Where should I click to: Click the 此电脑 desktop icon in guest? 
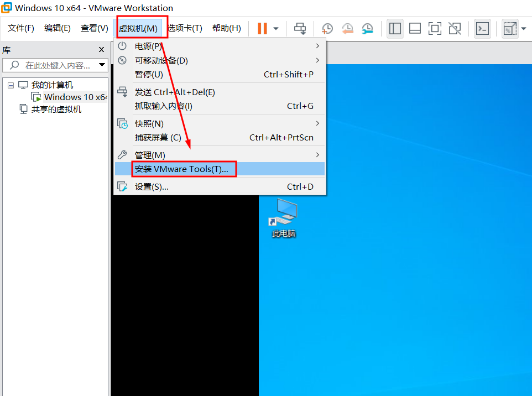(x=284, y=218)
